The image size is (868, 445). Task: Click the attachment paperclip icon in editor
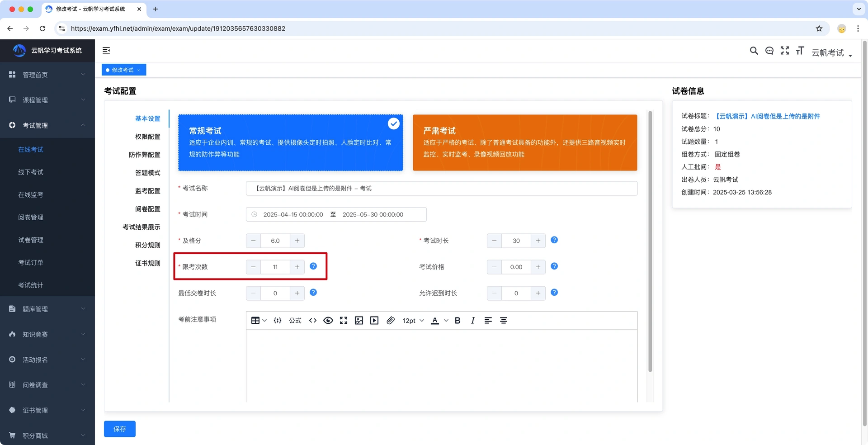click(x=391, y=321)
